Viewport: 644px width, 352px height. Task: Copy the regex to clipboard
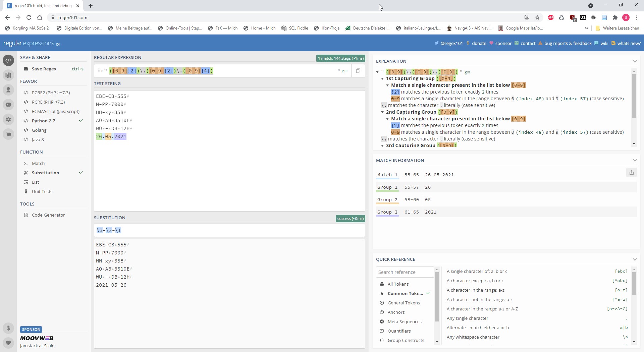pos(358,71)
